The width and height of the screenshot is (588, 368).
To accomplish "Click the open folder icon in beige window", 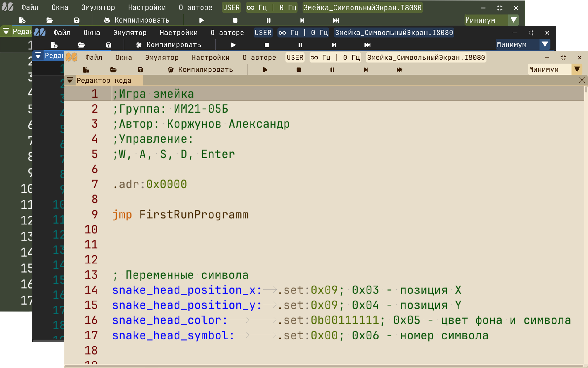I will (113, 70).
